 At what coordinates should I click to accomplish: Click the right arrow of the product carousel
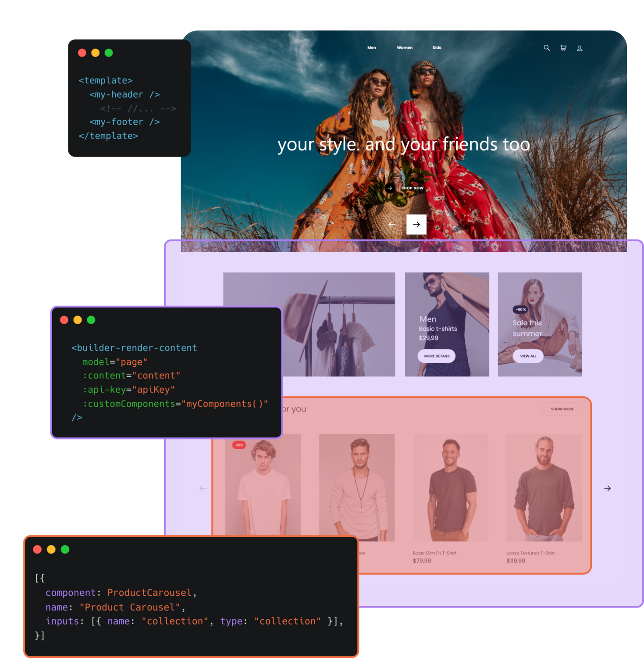coord(607,488)
